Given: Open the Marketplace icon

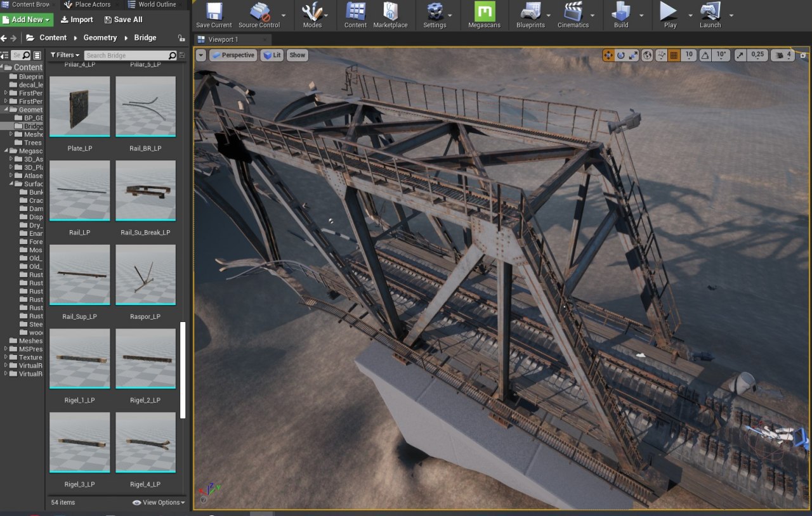Looking at the screenshot, I should (390, 11).
